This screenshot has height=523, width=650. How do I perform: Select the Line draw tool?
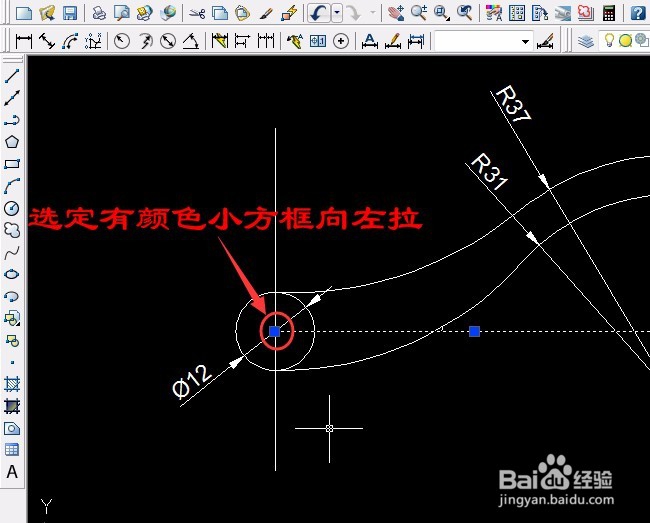pyautogui.click(x=12, y=76)
